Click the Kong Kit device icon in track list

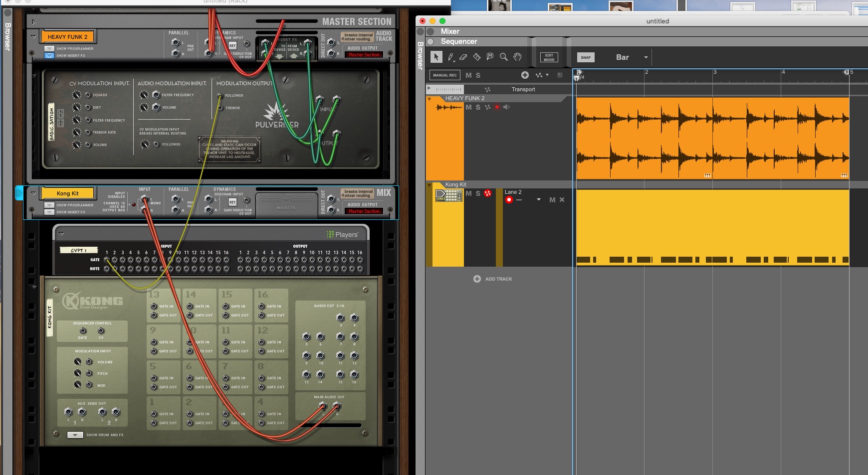click(448, 195)
